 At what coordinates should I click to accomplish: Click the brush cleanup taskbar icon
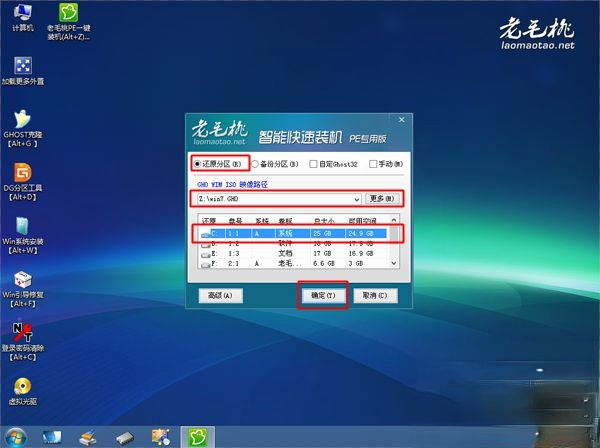[x=88, y=437]
